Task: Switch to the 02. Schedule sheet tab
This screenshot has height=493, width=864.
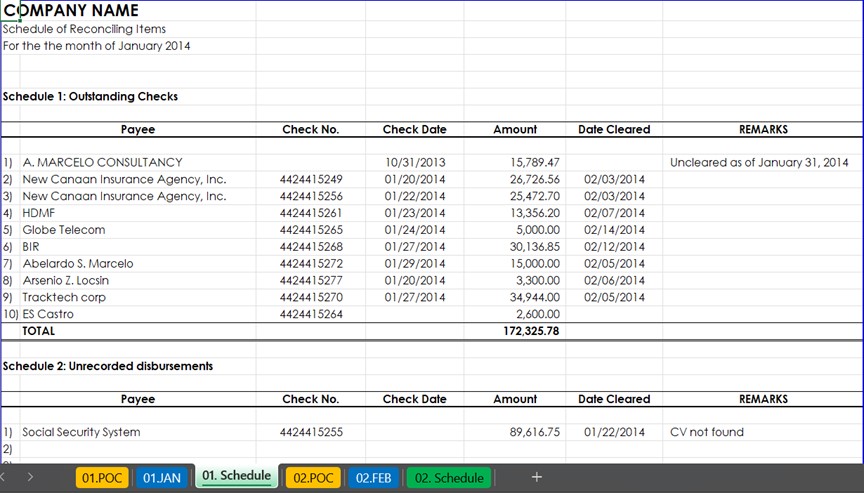Action: click(x=449, y=478)
